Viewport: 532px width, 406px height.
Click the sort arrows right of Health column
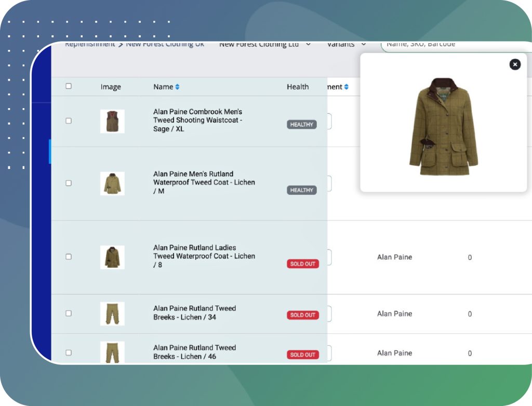346,87
